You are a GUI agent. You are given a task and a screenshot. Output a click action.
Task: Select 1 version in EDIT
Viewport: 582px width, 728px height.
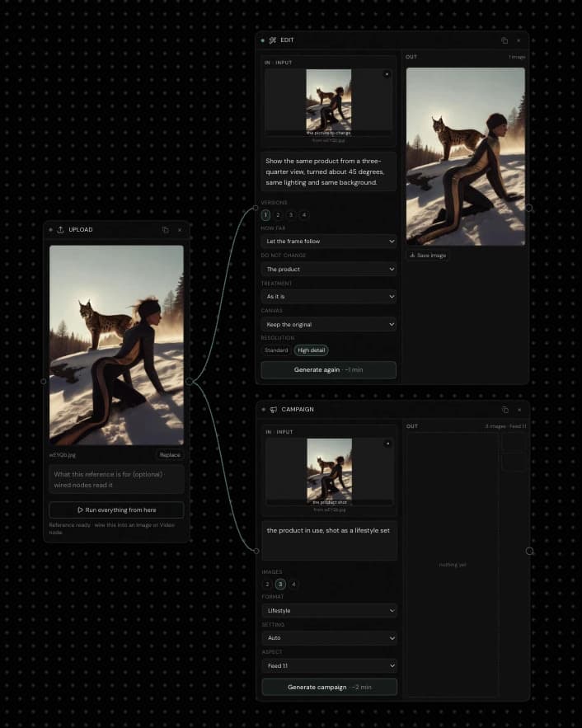coord(265,215)
